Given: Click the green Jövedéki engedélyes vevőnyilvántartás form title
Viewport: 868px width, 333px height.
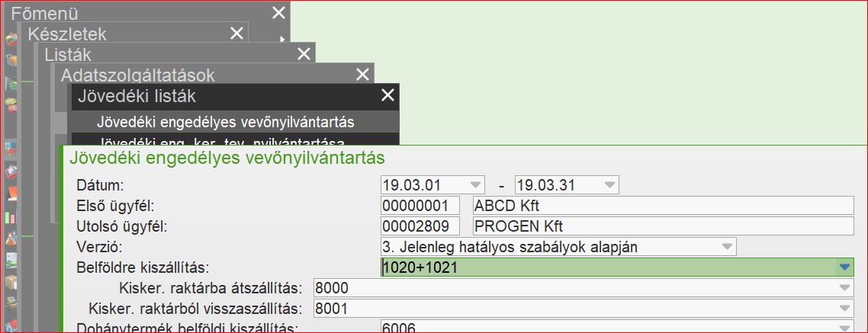Looking at the screenshot, I should (227, 158).
